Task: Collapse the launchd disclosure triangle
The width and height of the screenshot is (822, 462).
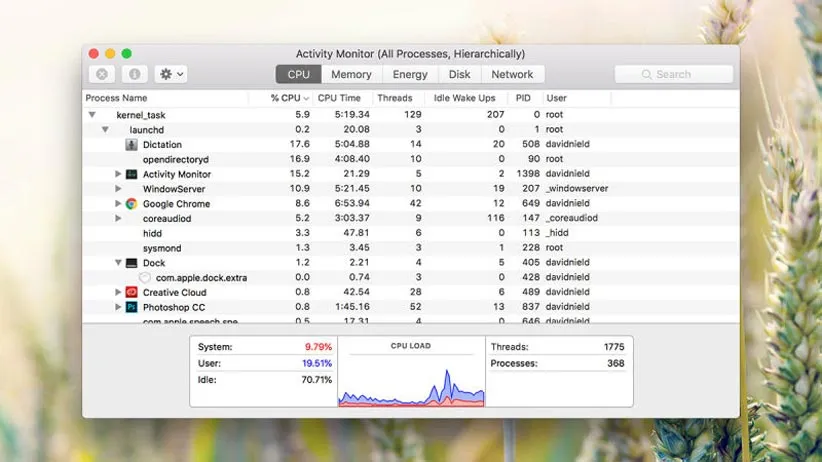Action: coord(105,129)
